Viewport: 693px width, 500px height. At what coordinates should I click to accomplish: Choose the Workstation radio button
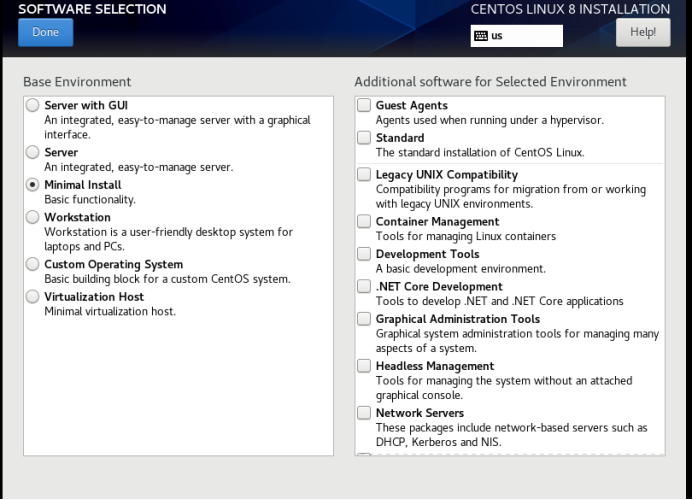[x=32, y=217]
